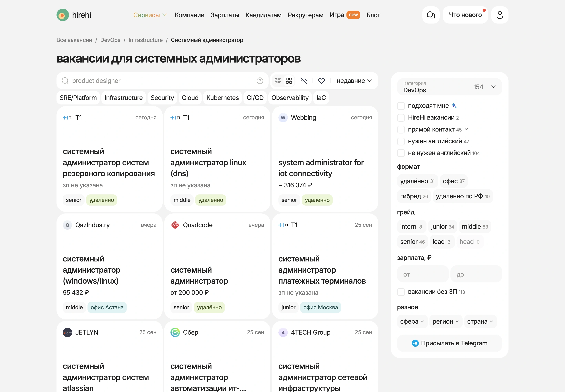
Task: Open the страна dropdown
Action: pos(480,321)
